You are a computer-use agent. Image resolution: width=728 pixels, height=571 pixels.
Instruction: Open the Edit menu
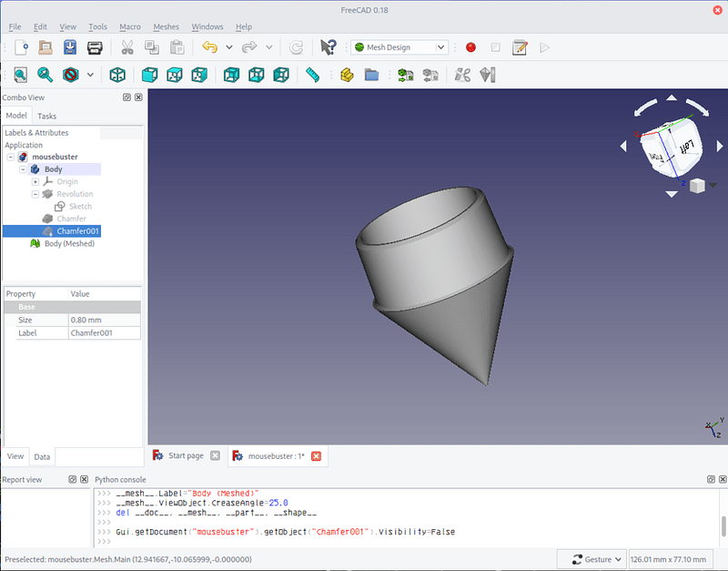(x=40, y=27)
